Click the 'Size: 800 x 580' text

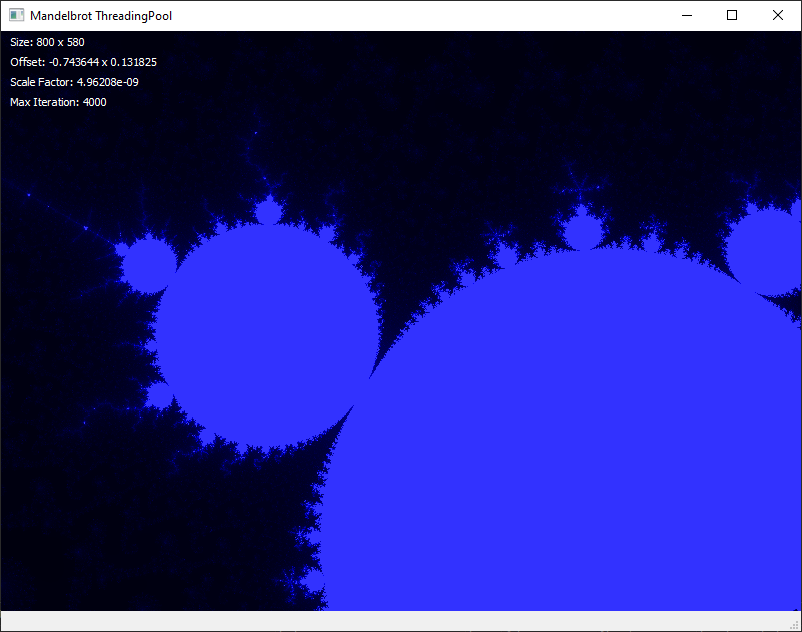(47, 42)
